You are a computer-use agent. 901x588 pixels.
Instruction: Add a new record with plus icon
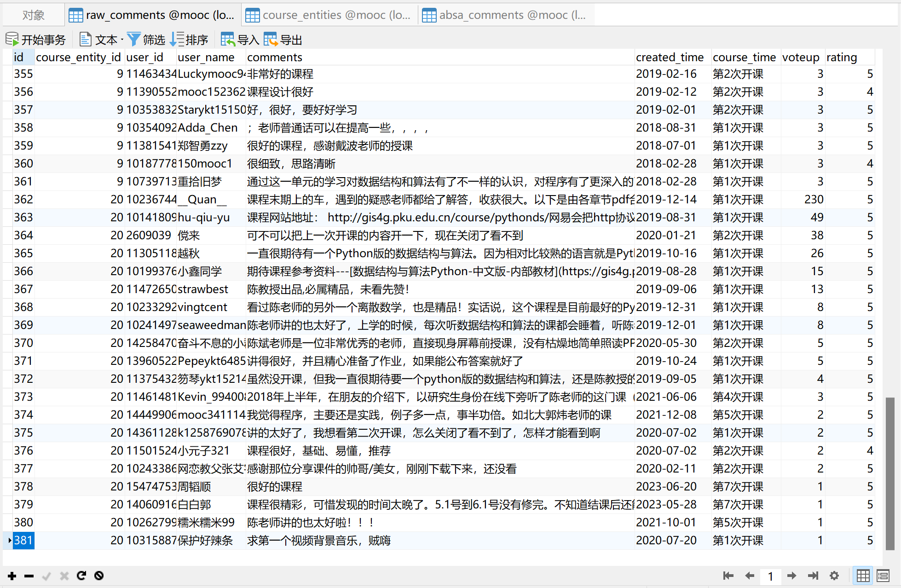pyautogui.click(x=12, y=576)
